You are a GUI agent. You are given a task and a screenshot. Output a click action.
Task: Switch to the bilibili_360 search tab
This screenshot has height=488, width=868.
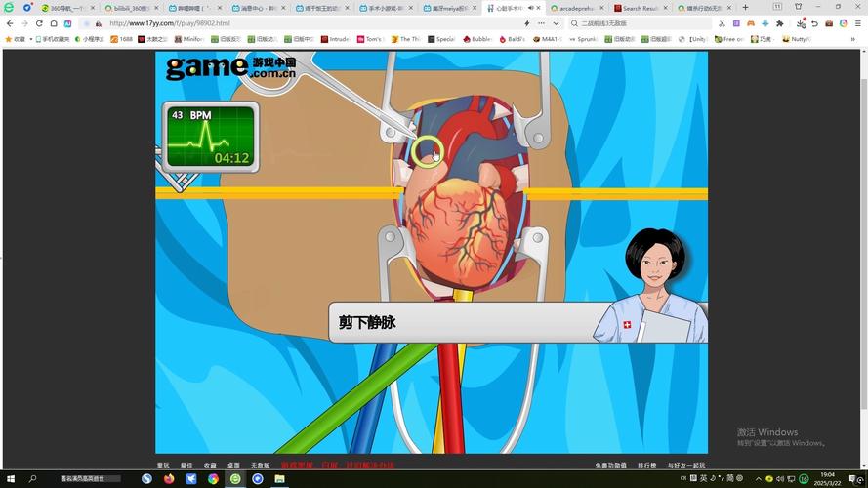tap(132, 8)
